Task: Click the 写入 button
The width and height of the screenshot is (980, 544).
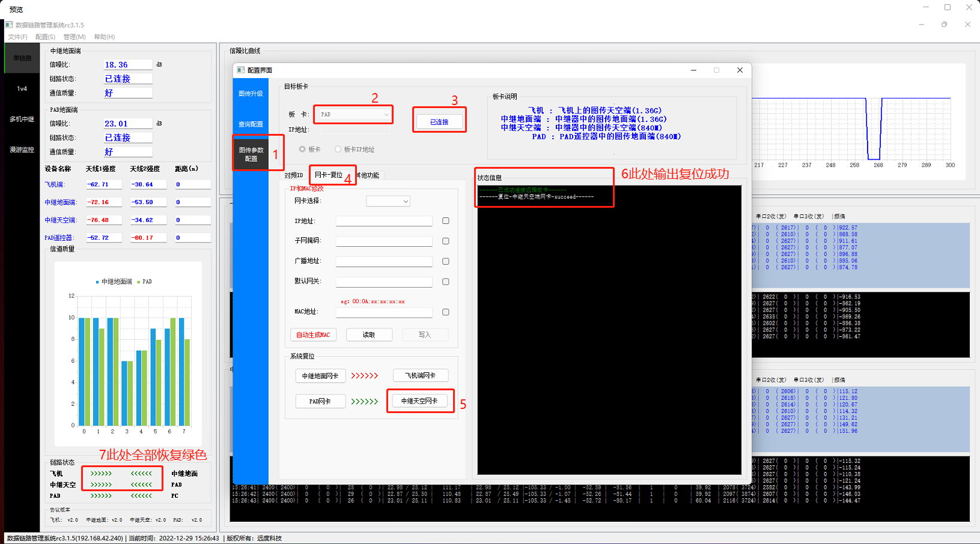Action: tap(425, 335)
